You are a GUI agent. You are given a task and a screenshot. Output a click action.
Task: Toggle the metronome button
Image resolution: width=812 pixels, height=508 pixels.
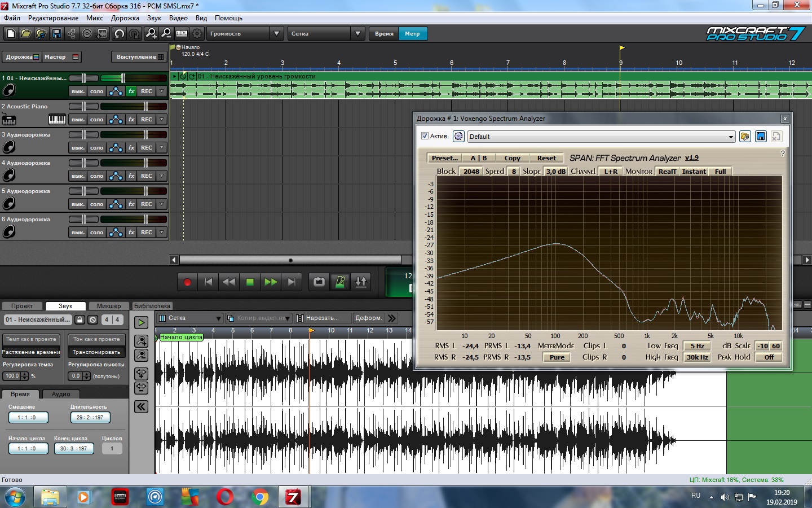tap(340, 282)
